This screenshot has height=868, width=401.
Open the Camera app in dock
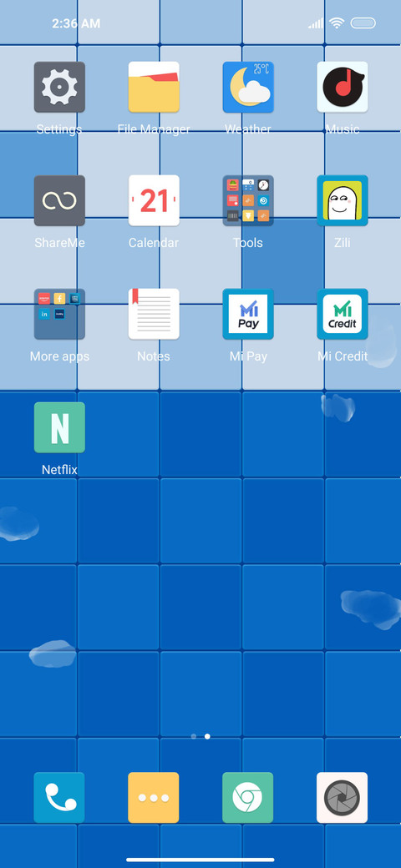coord(343,798)
